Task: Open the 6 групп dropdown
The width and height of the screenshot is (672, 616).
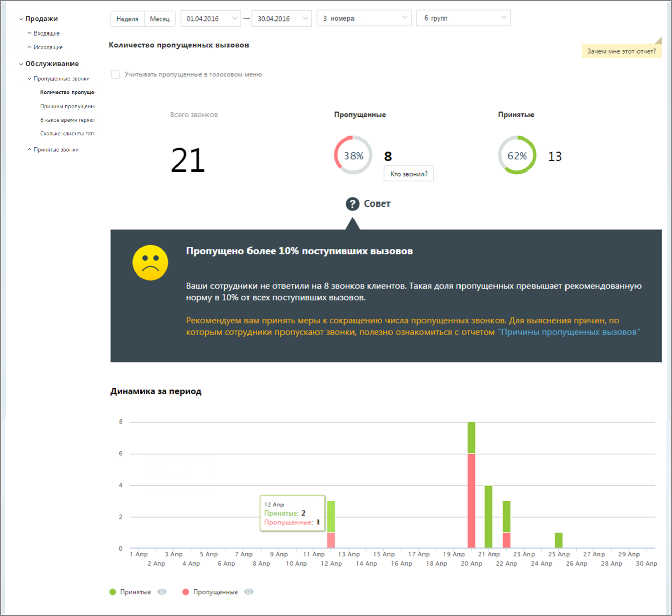Action: point(463,18)
